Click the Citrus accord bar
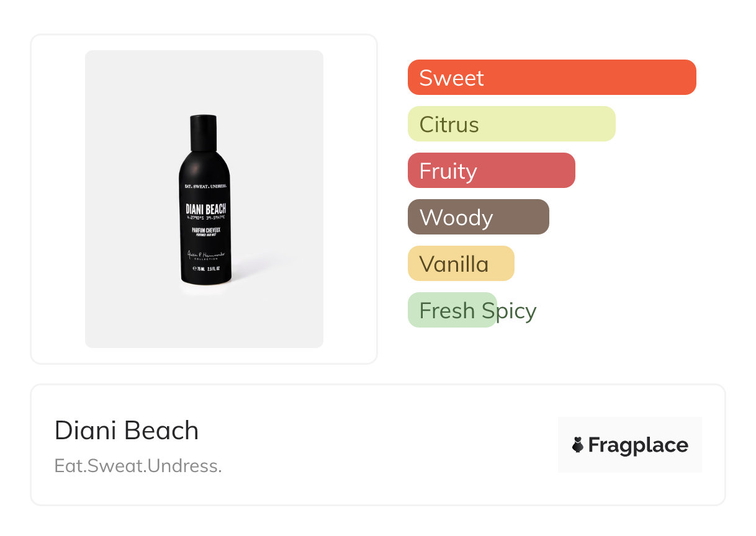 [x=511, y=124]
